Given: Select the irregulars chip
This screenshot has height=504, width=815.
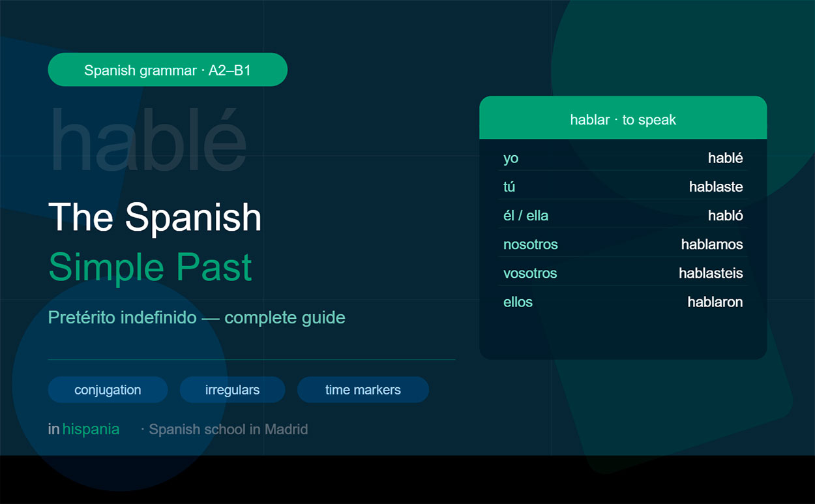Looking at the screenshot, I should pos(232,389).
